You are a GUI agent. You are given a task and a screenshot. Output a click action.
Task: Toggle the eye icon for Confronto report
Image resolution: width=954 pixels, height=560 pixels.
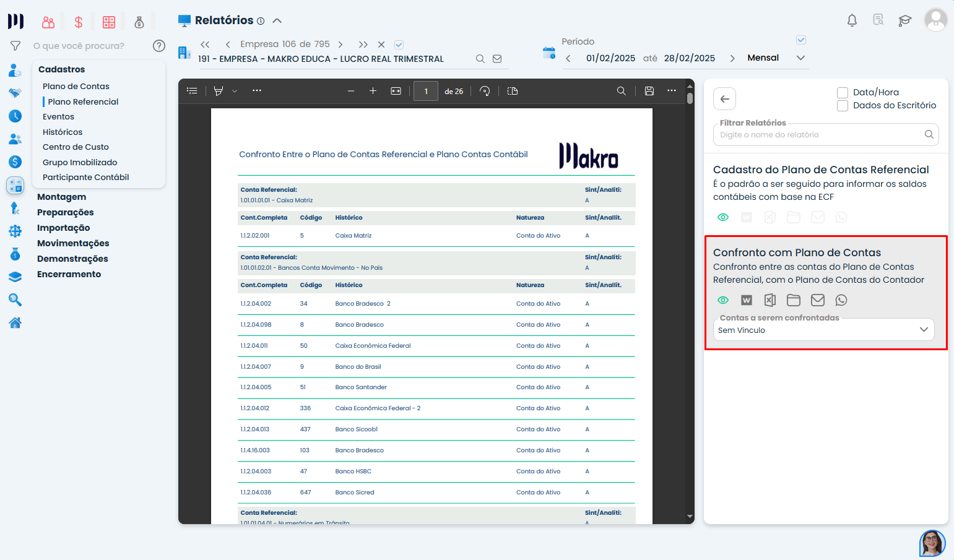pyautogui.click(x=722, y=300)
